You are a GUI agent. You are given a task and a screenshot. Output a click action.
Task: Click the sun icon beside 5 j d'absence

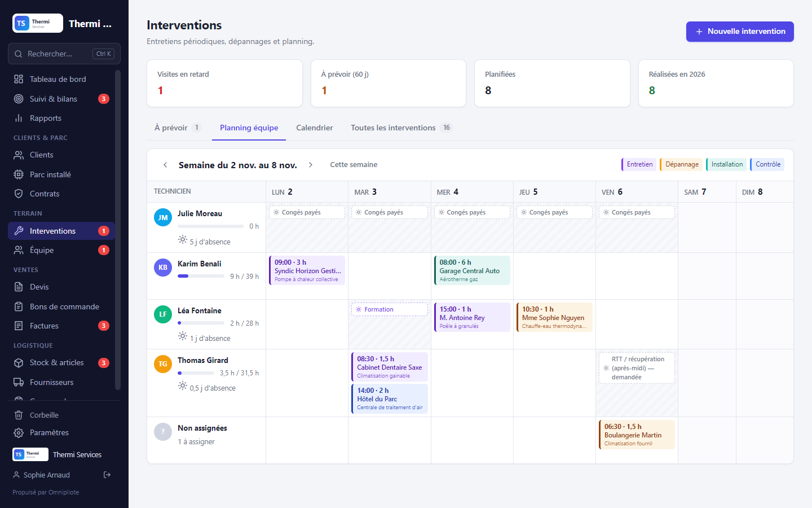(183, 239)
